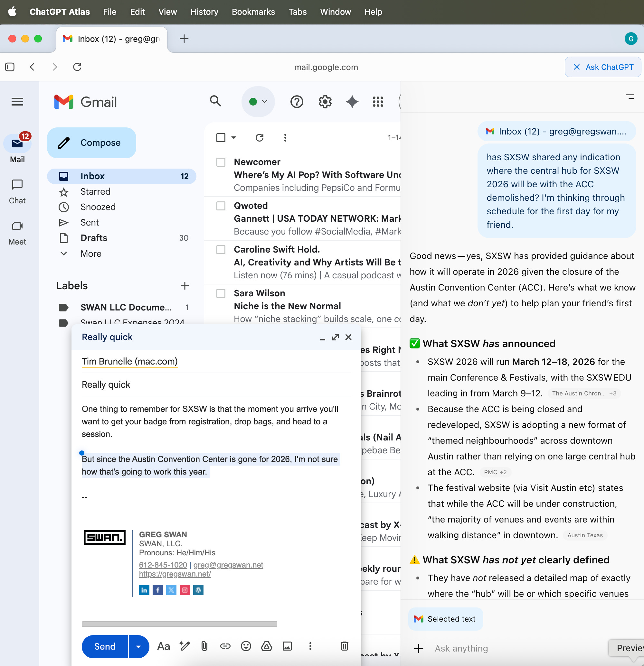Open the Bookmarks menu
This screenshot has width=644, height=666.
point(253,12)
